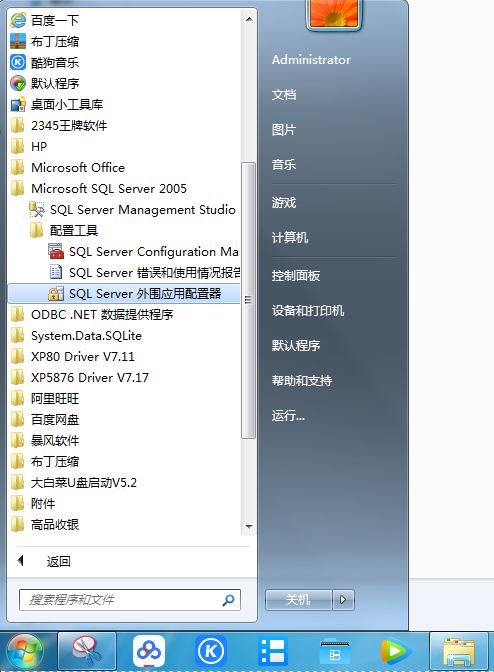Image resolution: width=494 pixels, height=672 pixels.
Task: Expand shutdown options arrow next to 关机
Action: click(x=343, y=600)
